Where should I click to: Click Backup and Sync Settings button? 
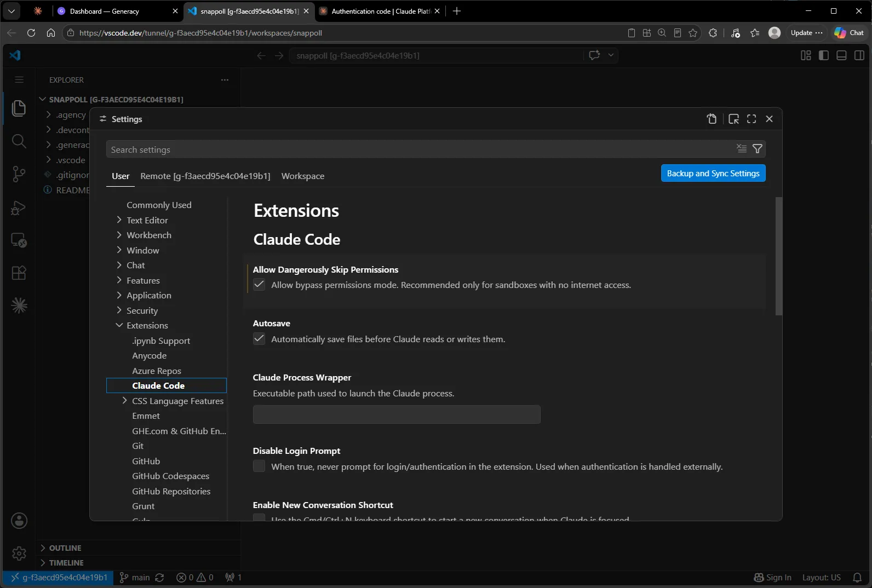click(x=713, y=173)
